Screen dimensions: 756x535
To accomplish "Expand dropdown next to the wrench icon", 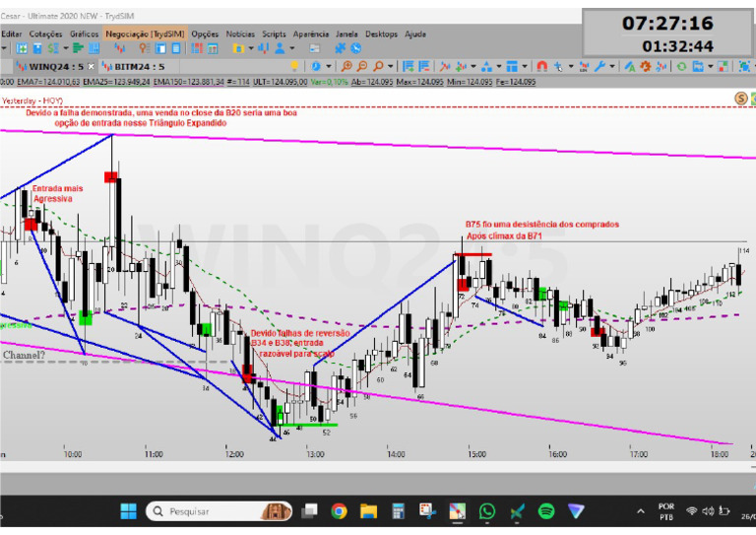I will coord(612,66).
